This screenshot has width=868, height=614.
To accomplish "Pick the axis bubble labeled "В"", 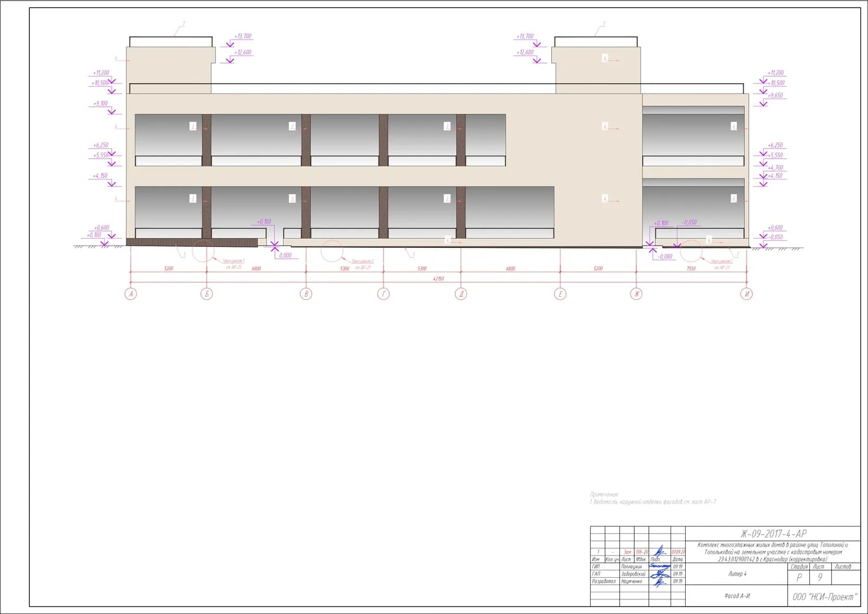I will (x=306, y=294).
